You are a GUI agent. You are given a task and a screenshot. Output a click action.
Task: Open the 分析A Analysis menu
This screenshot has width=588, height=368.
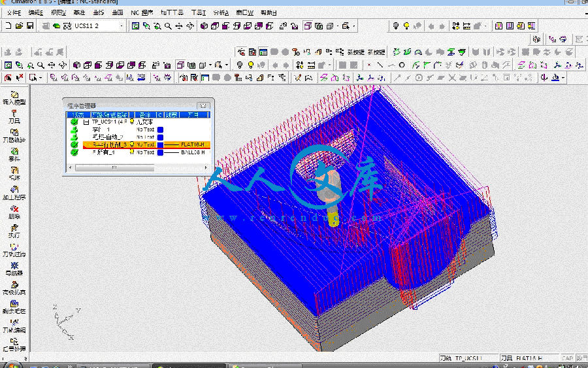point(221,13)
